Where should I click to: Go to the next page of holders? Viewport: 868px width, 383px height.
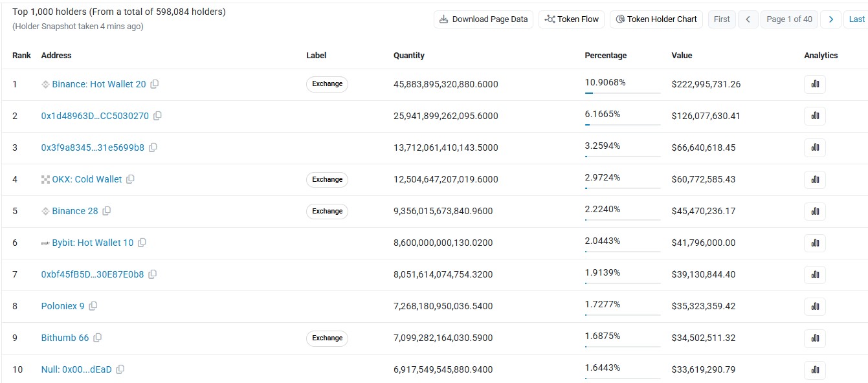coord(831,19)
